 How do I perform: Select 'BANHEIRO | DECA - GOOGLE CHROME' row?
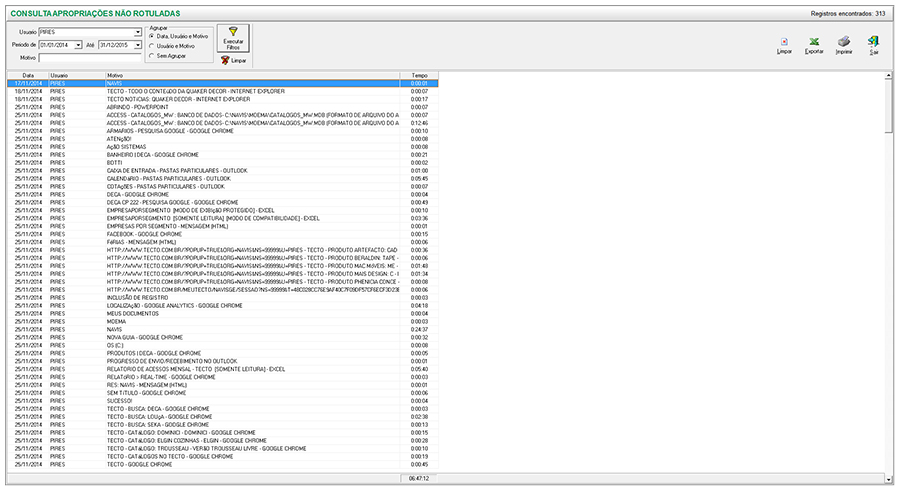(x=223, y=155)
